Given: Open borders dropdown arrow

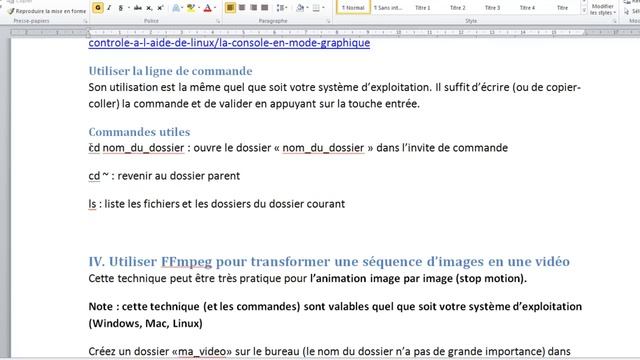Looking at the screenshot, I should [x=323, y=8].
